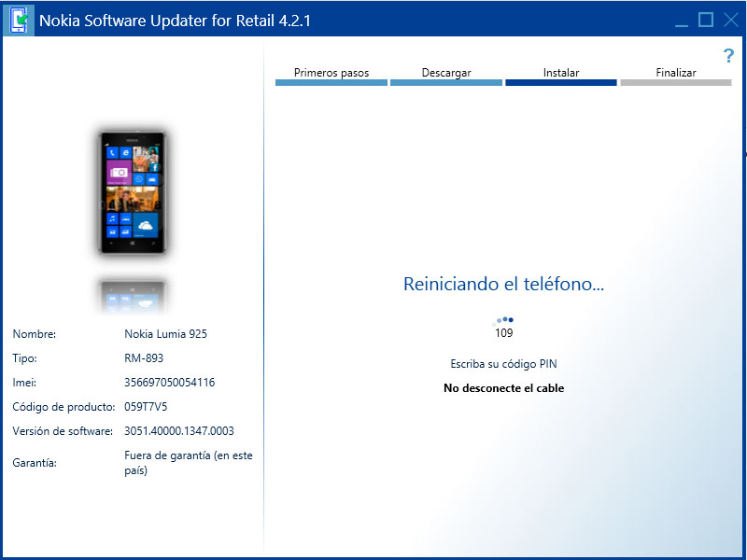
Task: Open help with the question mark icon
Action: click(728, 56)
